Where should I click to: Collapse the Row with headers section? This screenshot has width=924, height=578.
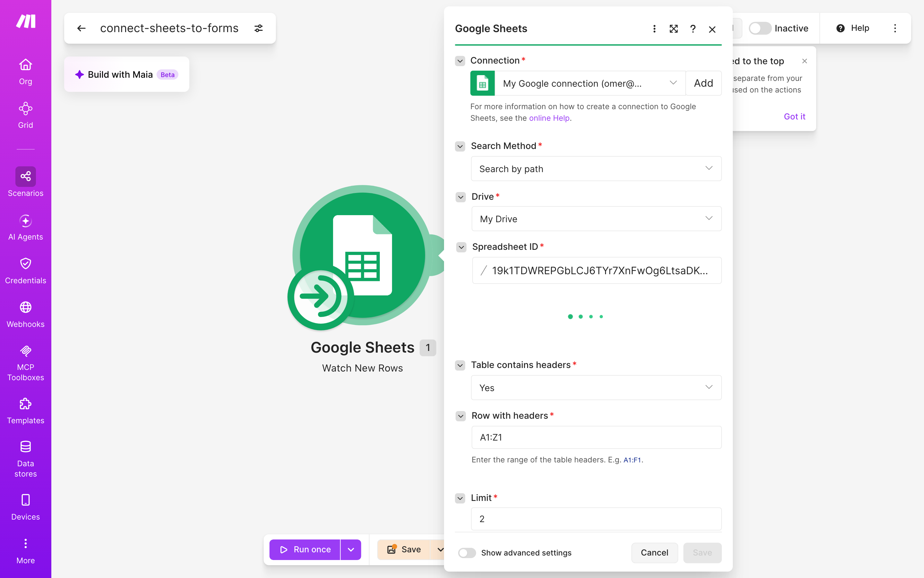pyautogui.click(x=460, y=416)
